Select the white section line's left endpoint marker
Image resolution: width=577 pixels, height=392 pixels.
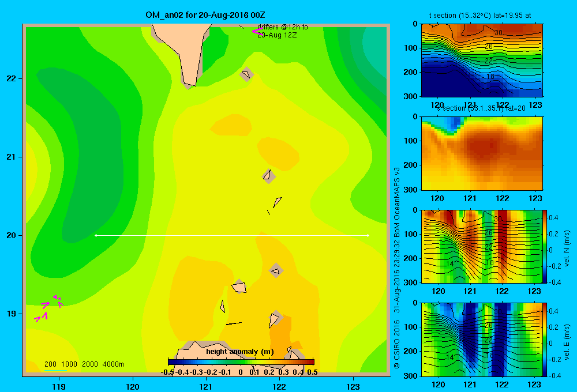click(96, 235)
